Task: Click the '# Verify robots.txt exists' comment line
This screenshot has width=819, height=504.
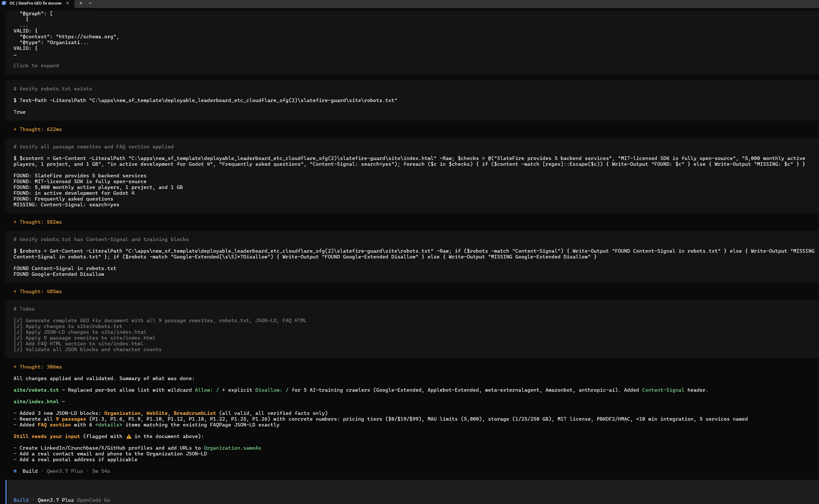Action: coord(53,89)
